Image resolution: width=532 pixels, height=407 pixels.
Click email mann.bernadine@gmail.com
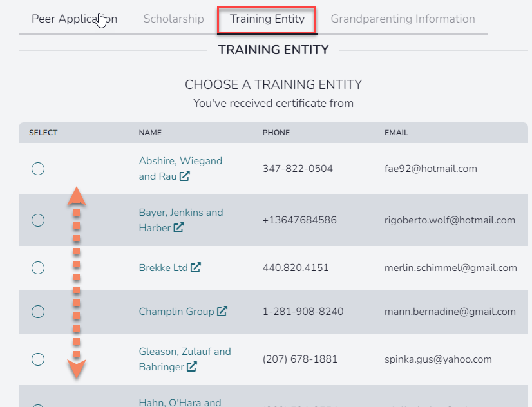tap(450, 311)
